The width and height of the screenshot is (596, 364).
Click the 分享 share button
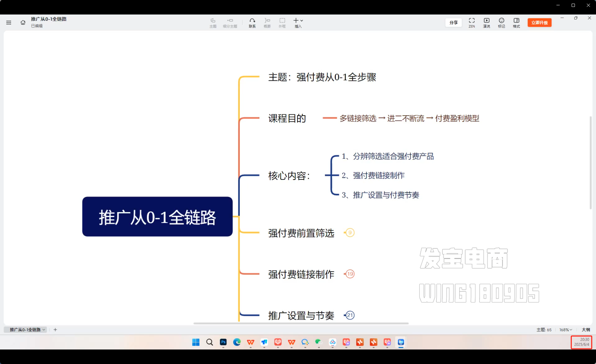453,22
